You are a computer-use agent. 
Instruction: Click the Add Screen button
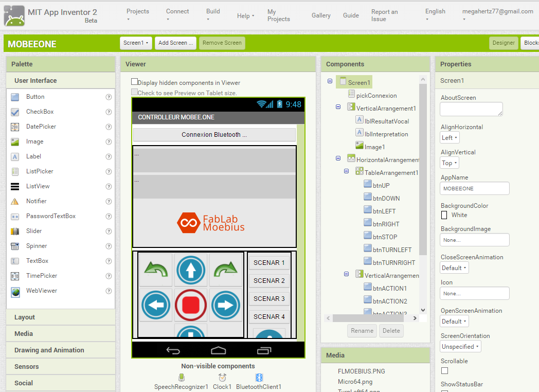pyautogui.click(x=175, y=43)
